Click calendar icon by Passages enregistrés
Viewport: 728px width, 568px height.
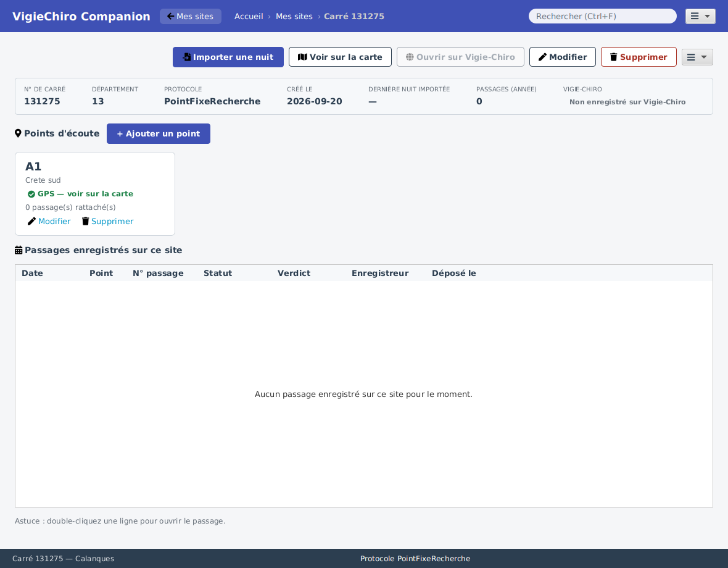point(19,250)
